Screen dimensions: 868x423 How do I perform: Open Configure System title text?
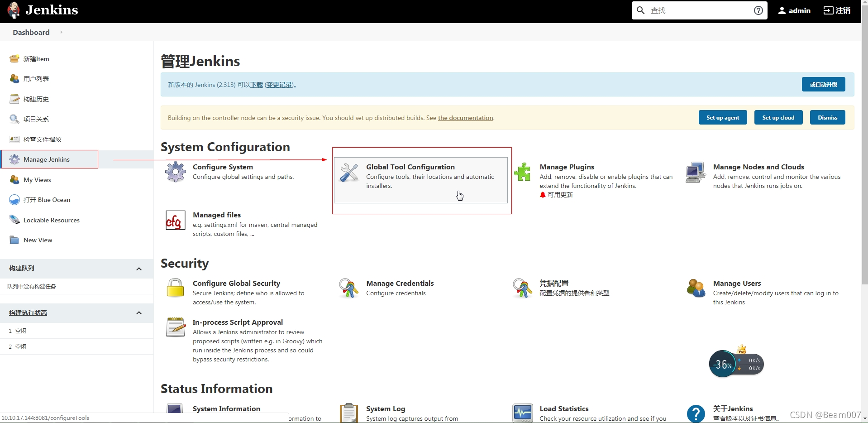tap(223, 167)
